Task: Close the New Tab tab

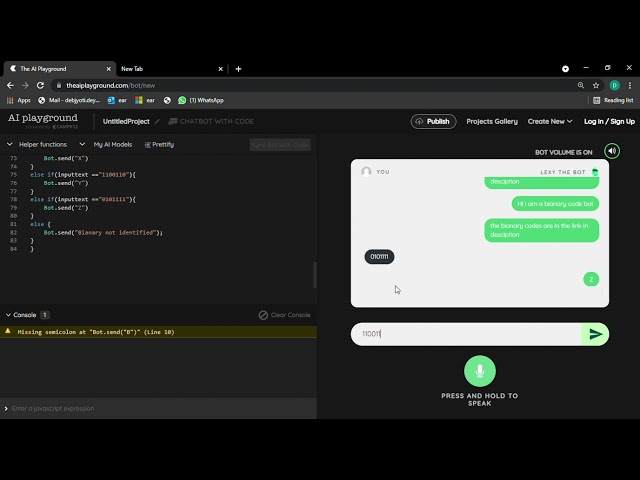Action: tap(220, 69)
